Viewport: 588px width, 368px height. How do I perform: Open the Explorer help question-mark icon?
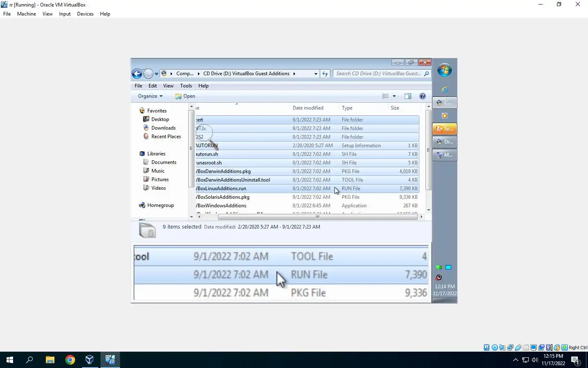[423, 96]
